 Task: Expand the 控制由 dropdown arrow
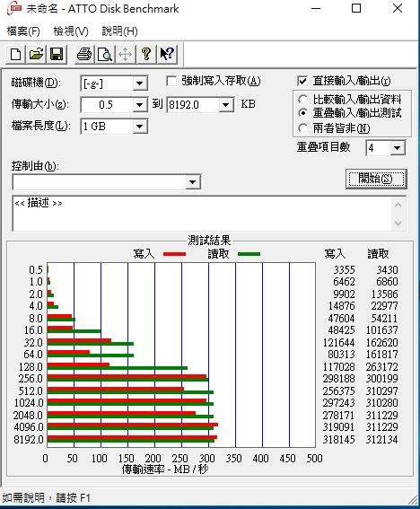click(192, 181)
